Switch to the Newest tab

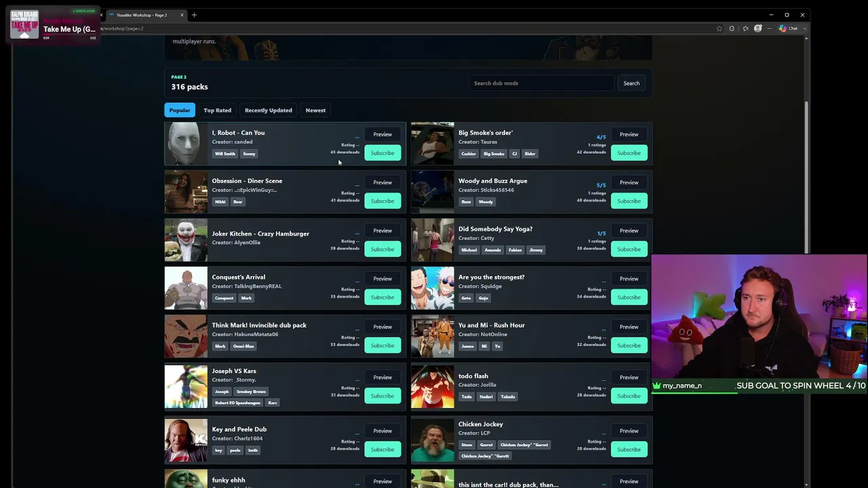click(315, 110)
